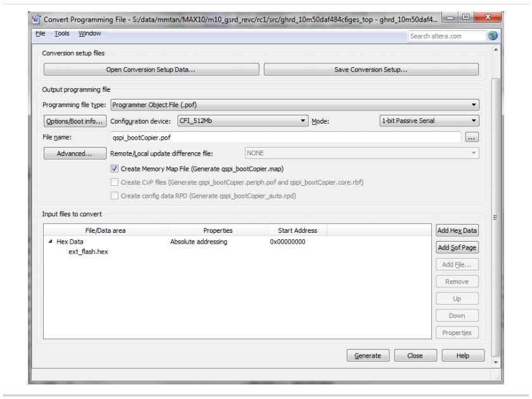Click the Down button
The image size is (532, 399).
(457, 315)
